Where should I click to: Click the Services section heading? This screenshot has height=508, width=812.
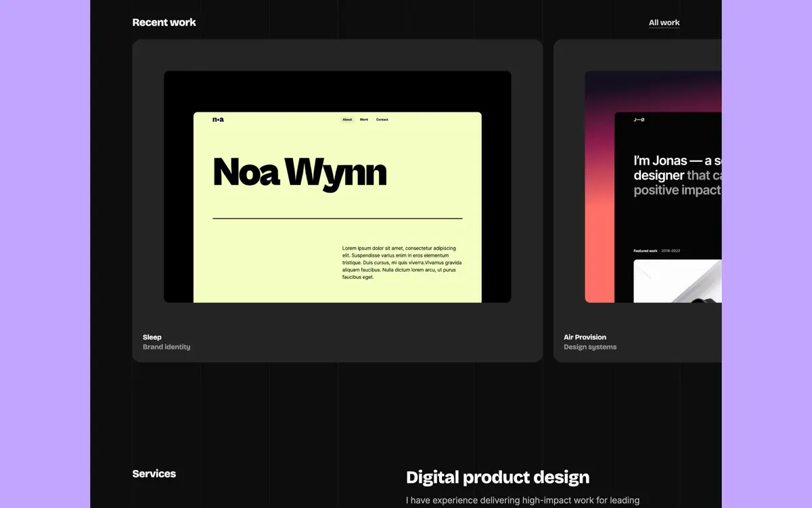point(154,473)
